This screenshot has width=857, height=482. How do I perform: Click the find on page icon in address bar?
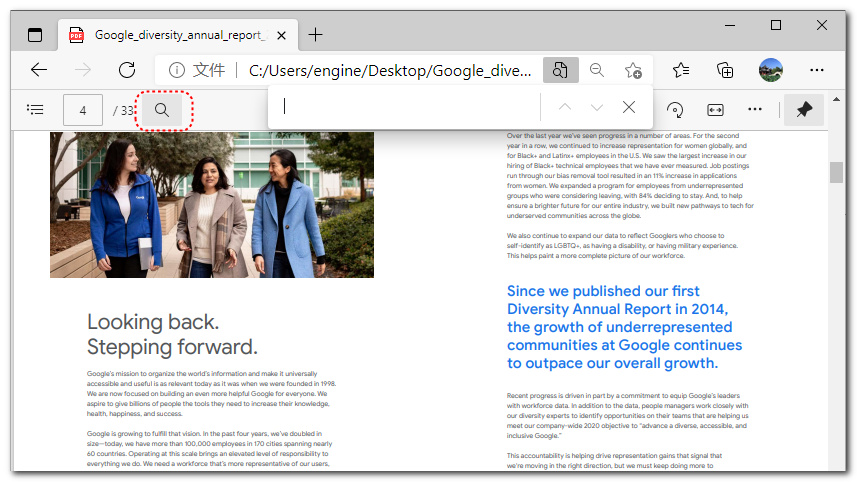pos(561,70)
